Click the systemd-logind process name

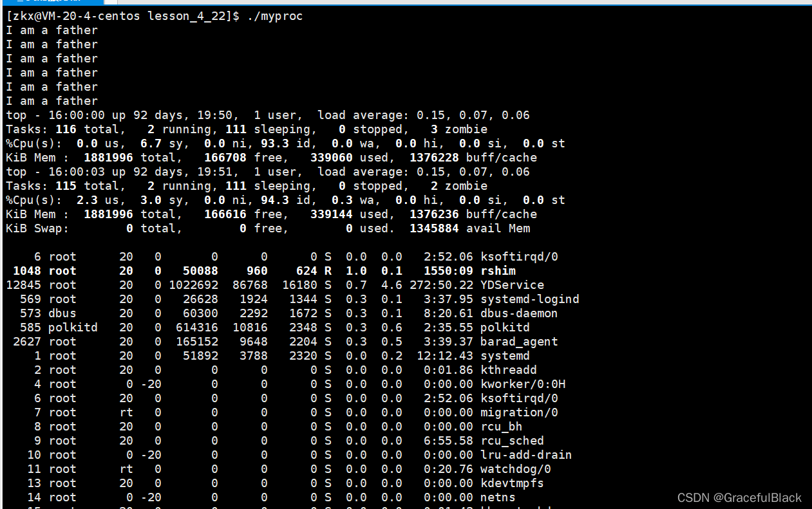tap(530, 299)
